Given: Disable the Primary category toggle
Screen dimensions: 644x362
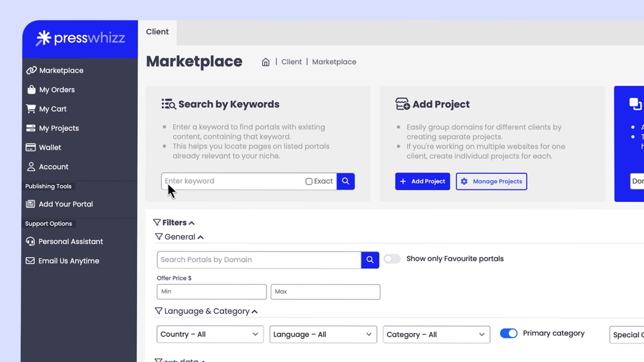Looking at the screenshot, I should [x=508, y=333].
